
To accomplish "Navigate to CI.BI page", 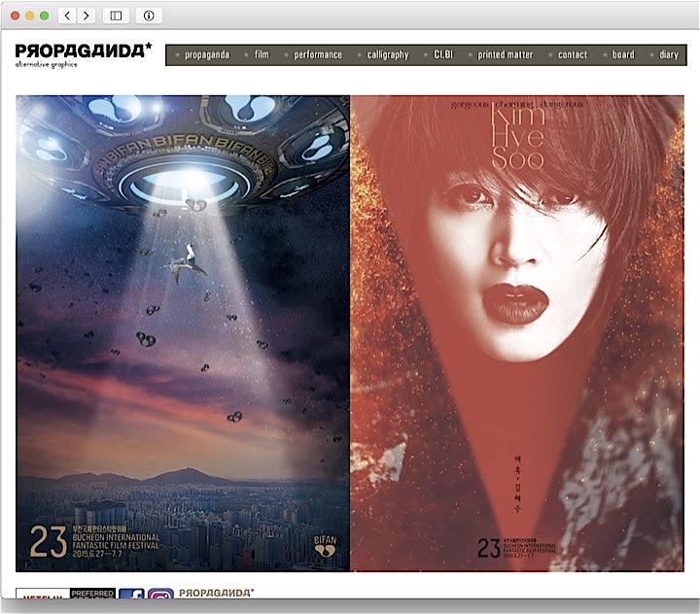I will 443,55.
